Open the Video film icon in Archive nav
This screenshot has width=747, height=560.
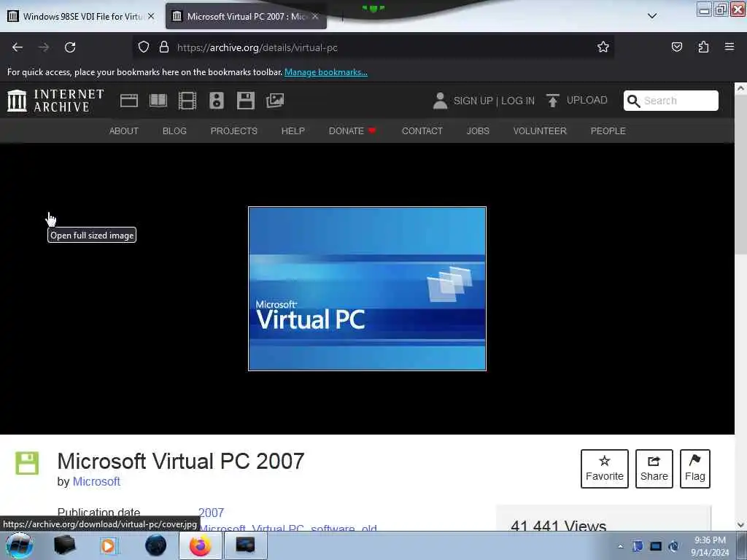(187, 101)
